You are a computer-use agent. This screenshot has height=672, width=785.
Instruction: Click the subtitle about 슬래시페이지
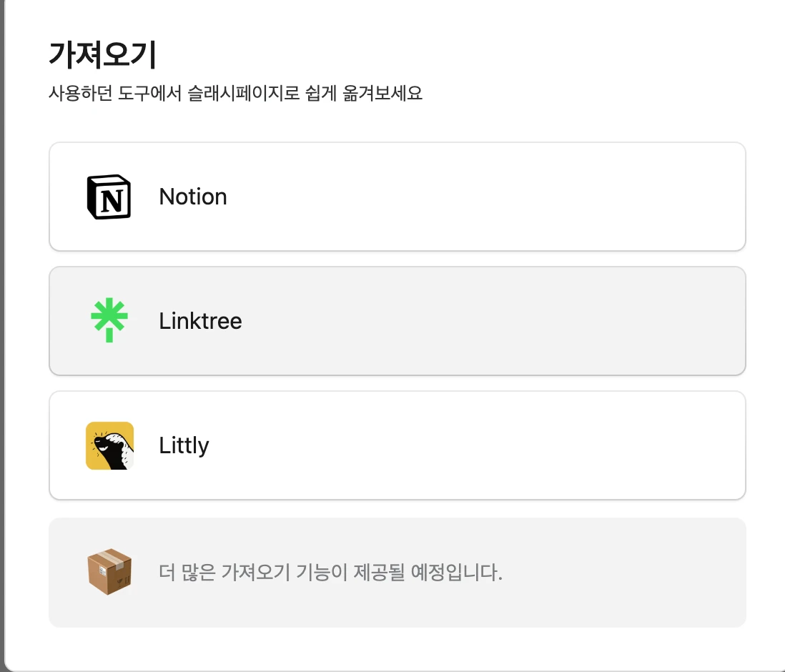tap(235, 93)
